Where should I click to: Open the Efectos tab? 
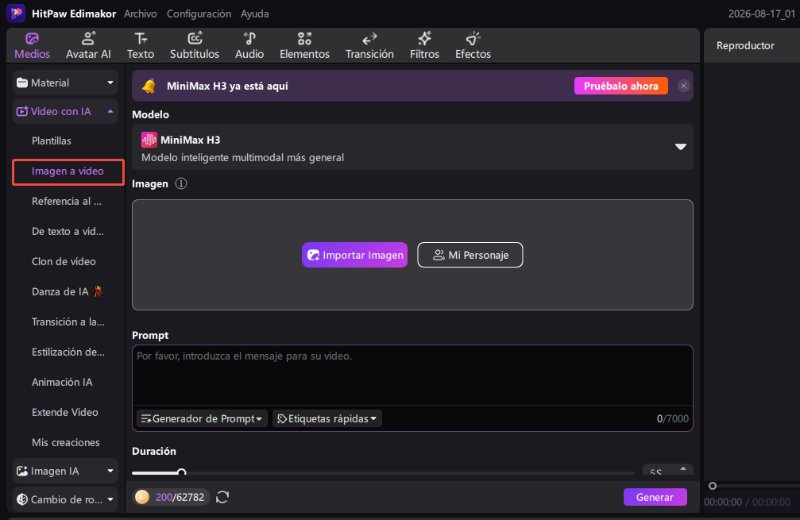tap(473, 46)
